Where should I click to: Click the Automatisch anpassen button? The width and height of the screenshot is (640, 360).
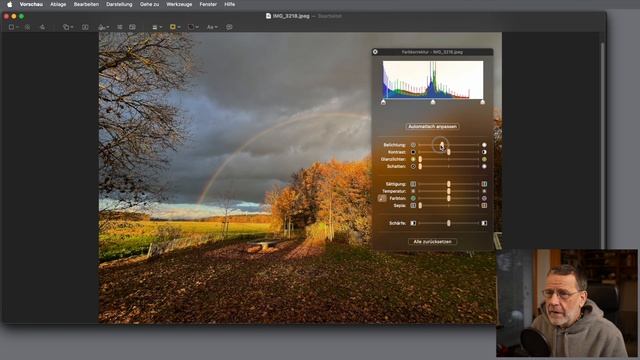[432, 127]
